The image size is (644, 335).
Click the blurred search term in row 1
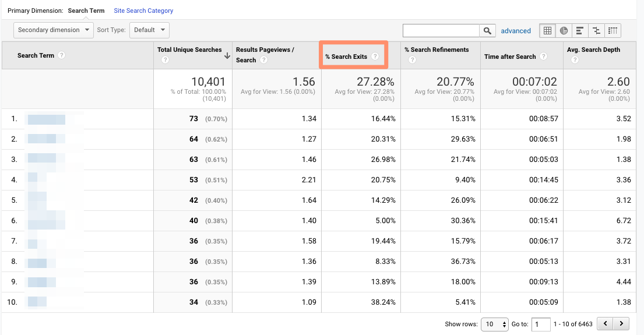point(47,119)
